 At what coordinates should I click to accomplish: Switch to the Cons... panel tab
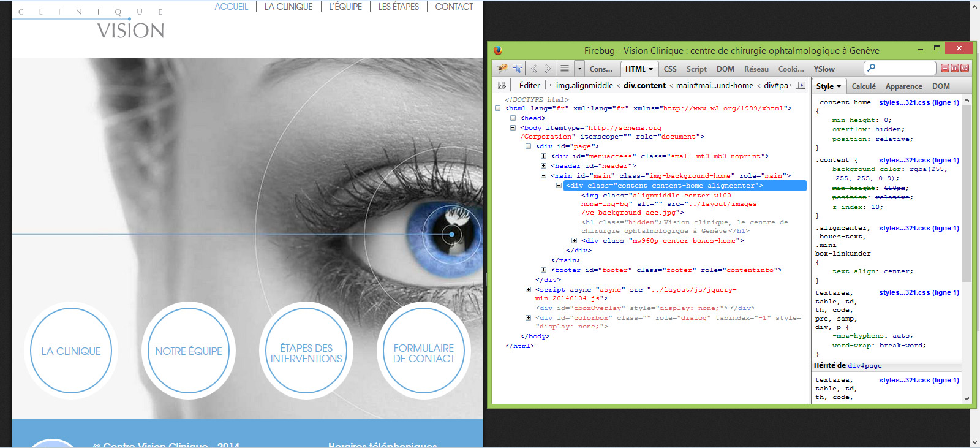601,69
